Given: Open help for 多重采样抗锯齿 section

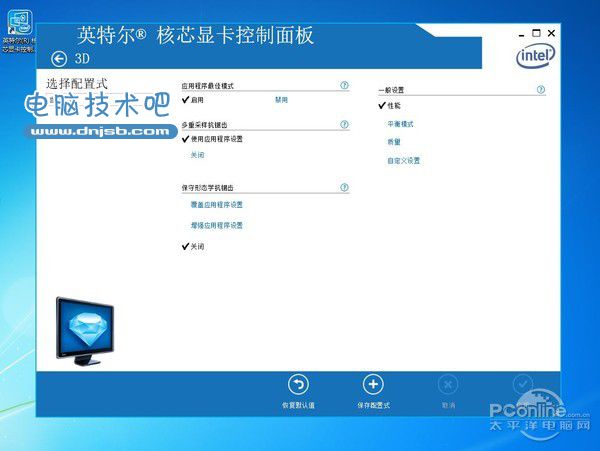Looking at the screenshot, I should 344,124.
